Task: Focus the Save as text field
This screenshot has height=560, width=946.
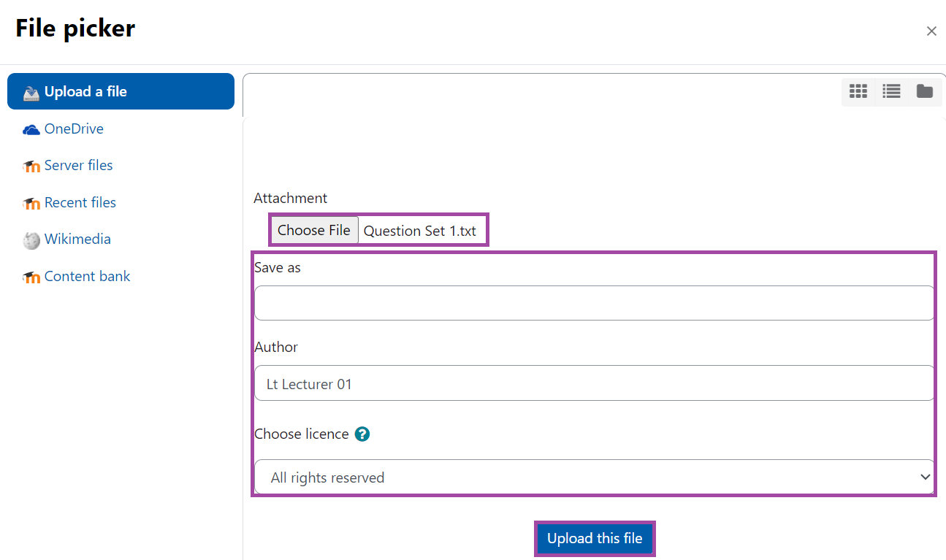Action: pyautogui.click(x=595, y=303)
